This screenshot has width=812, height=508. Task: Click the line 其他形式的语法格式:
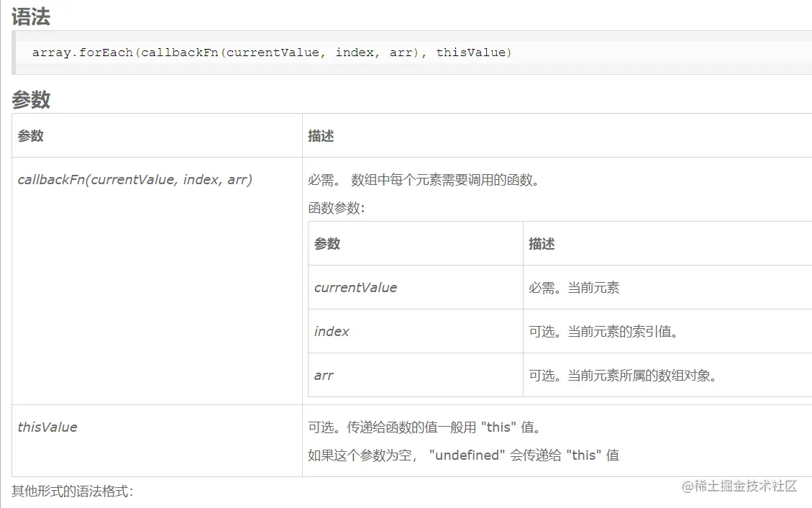pos(73,491)
